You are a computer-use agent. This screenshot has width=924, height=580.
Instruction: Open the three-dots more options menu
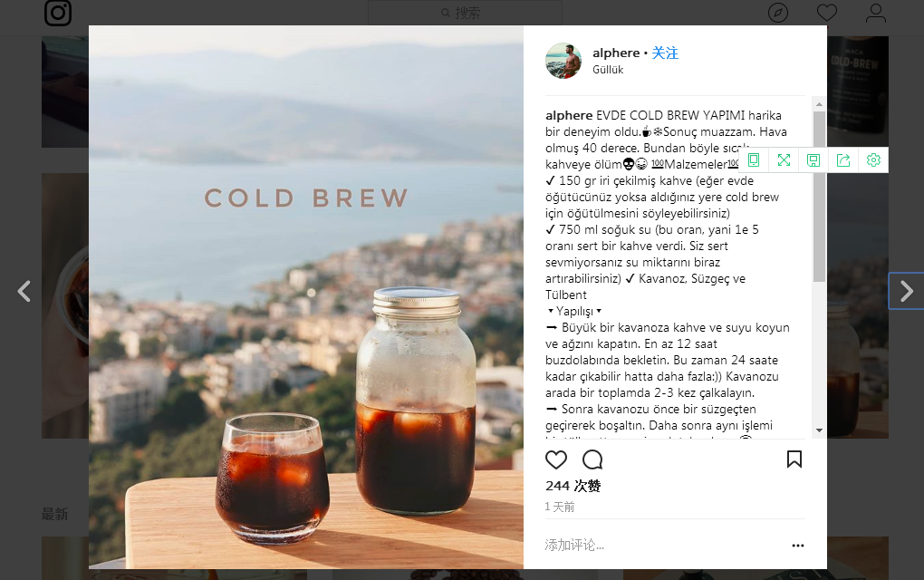click(x=798, y=546)
